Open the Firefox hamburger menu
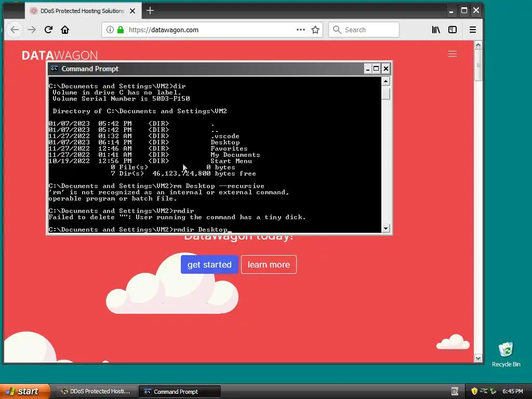This screenshot has width=532, height=399. click(x=473, y=30)
